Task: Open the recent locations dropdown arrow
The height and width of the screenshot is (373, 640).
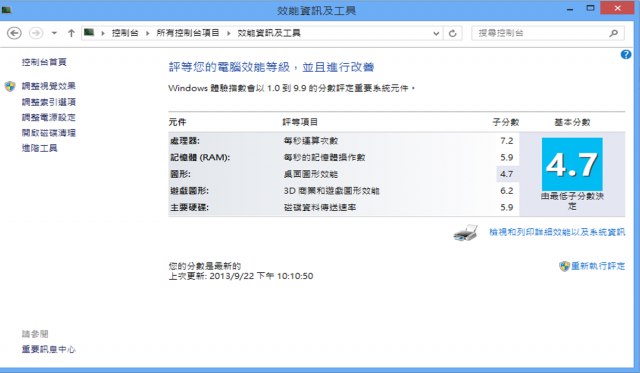Action: pyautogui.click(x=54, y=33)
